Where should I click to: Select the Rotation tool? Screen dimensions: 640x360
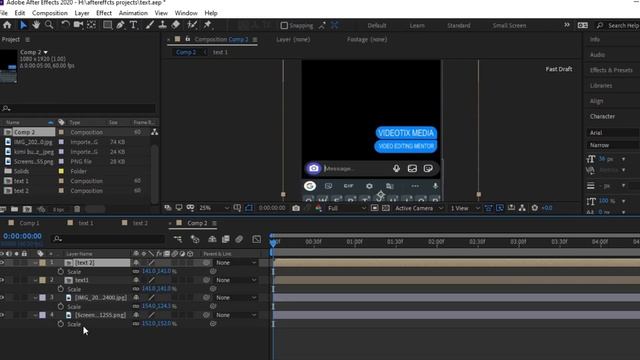65,25
